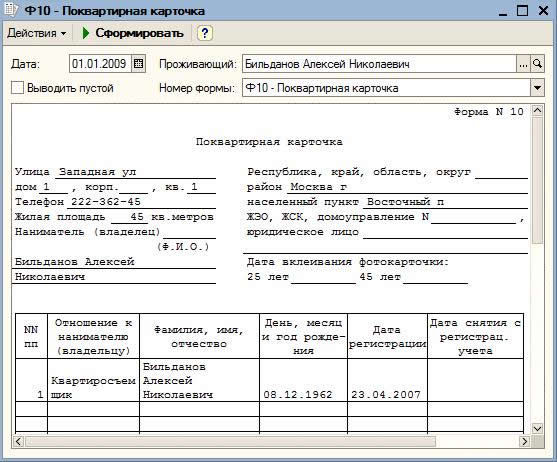Click the 25 лет label
The image size is (557, 462).
point(268,277)
